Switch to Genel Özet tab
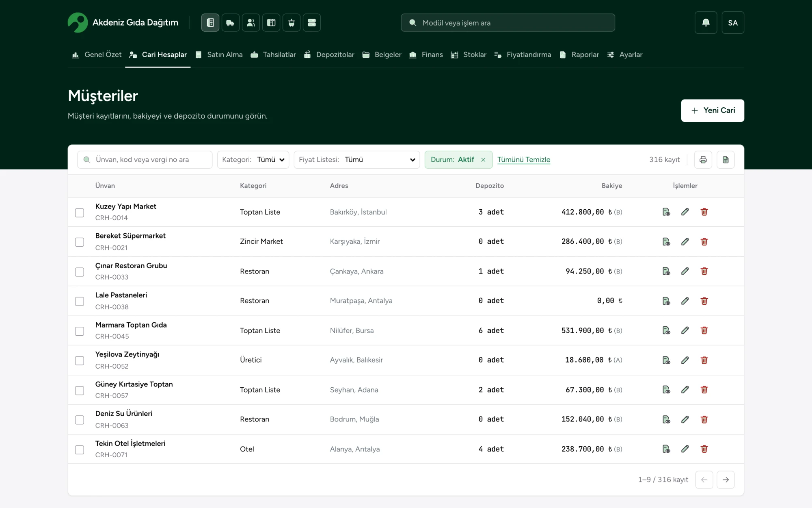This screenshot has width=812, height=508. [x=97, y=54]
